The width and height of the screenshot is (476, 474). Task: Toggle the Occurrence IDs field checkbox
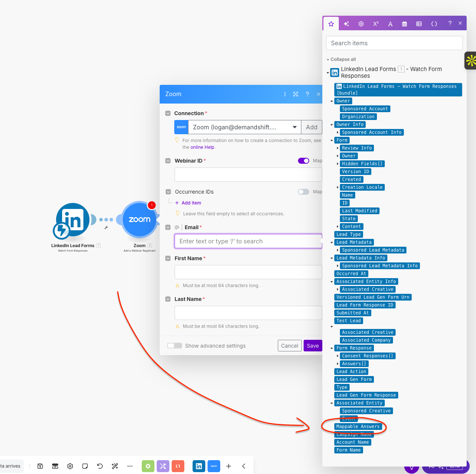pos(168,192)
